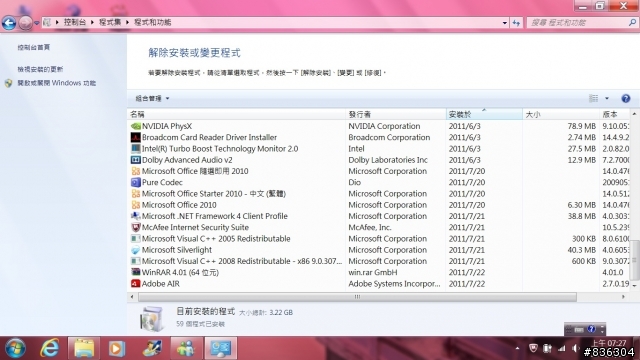Click the forward navigation arrow button
Viewport: 640px width, 360px height.
25,23
